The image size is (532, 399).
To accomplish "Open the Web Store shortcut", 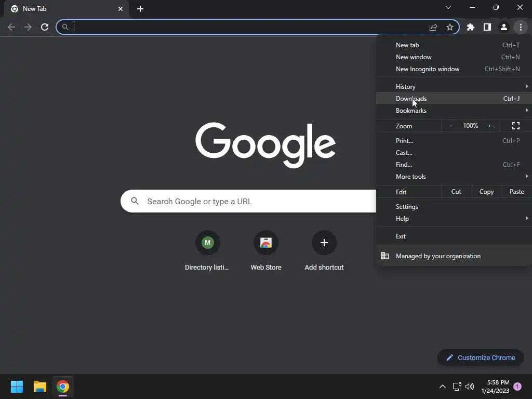I will [266, 251].
